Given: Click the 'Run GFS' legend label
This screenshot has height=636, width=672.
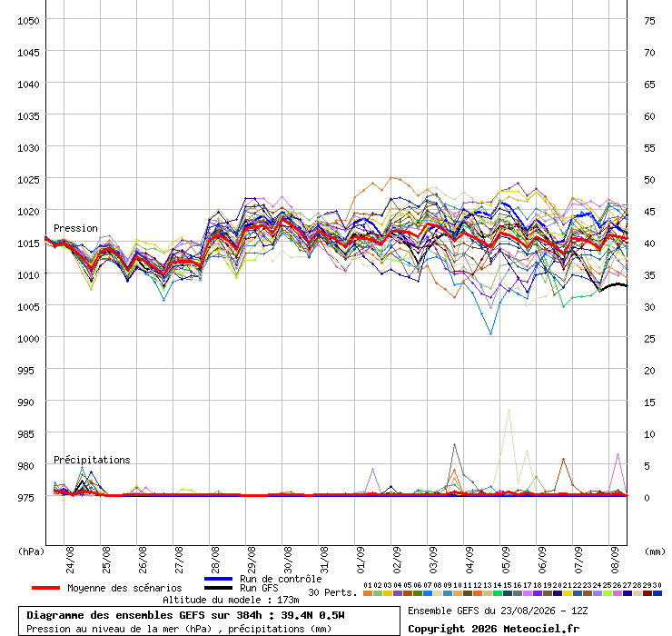Looking at the screenshot, I should click(x=259, y=588).
